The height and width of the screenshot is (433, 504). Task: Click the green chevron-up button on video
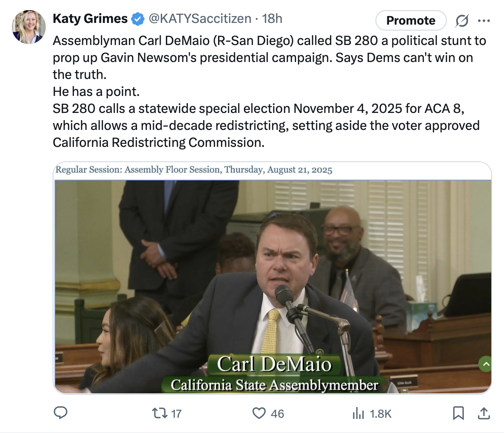(x=485, y=364)
